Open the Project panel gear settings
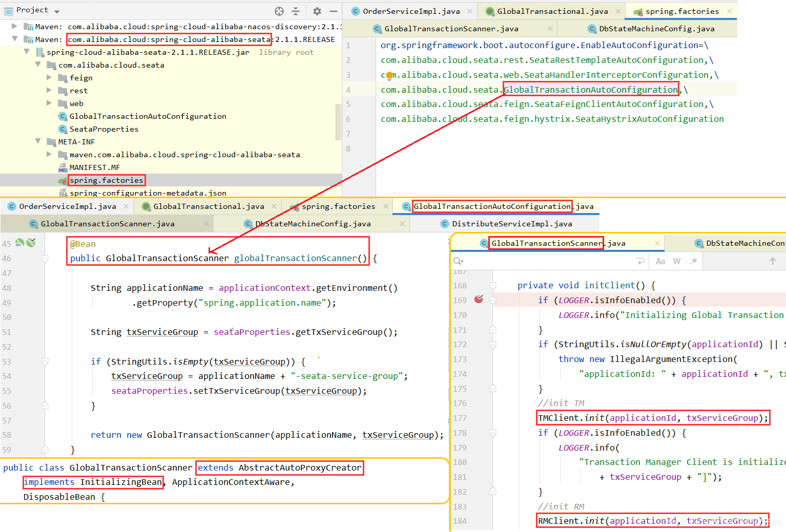Image resolution: width=786 pixels, height=532 pixels. (x=317, y=11)
